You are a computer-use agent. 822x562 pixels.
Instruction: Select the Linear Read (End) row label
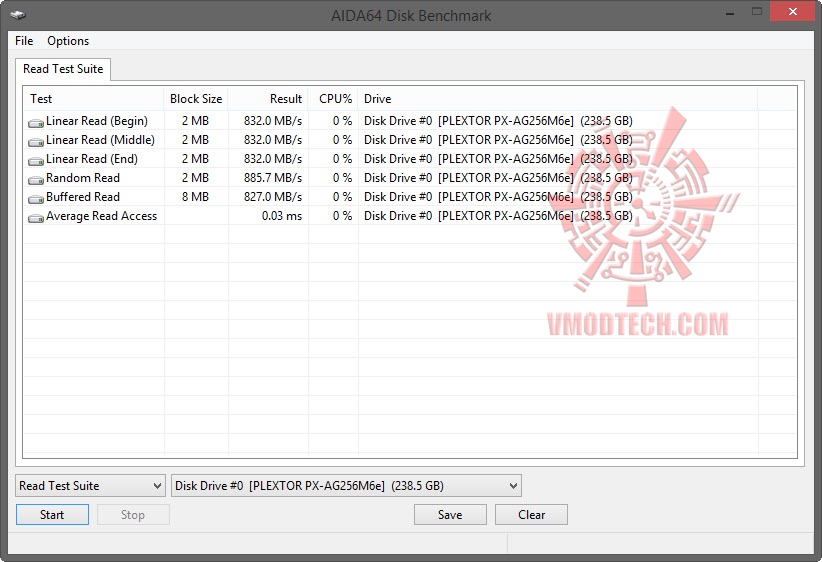click(92, 159)
